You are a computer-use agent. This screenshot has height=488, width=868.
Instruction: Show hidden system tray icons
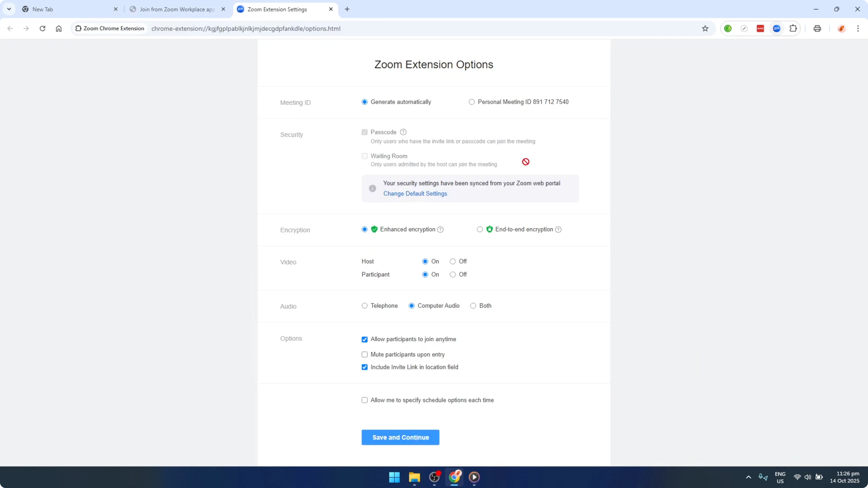click(748, 477)
